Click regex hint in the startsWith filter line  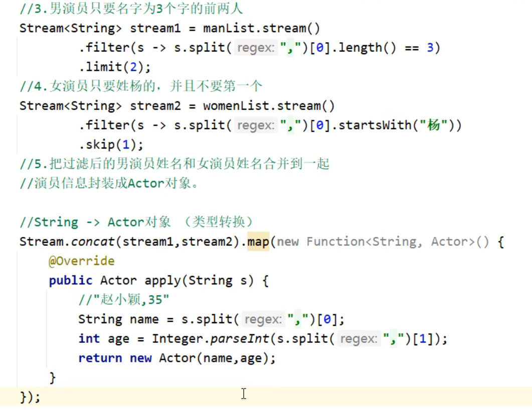tap(256, 125)
